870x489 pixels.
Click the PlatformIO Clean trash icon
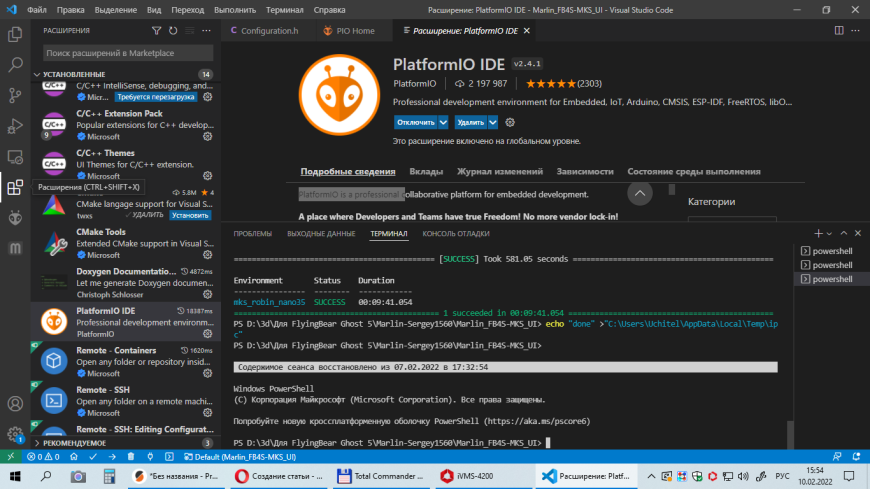131,457
